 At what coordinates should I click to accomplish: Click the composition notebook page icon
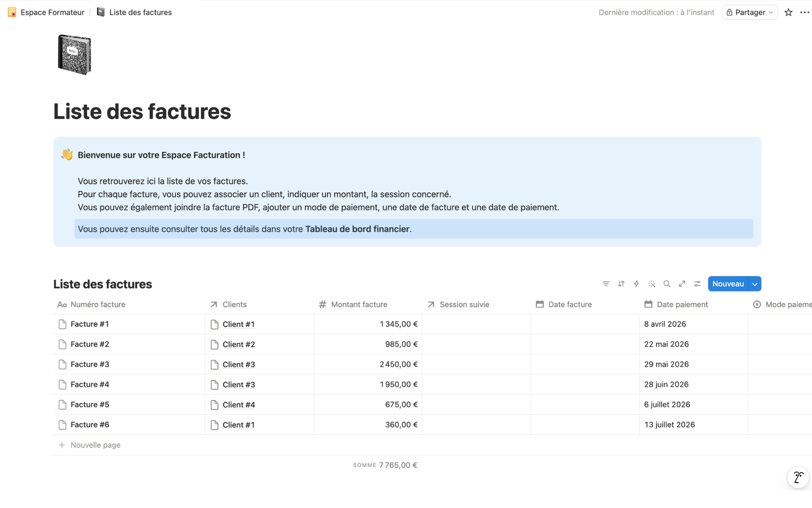(x=74, y=55)
